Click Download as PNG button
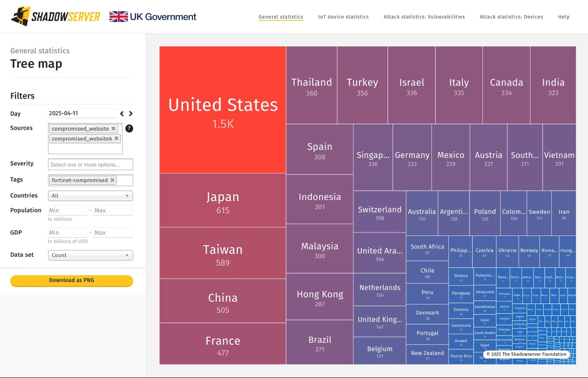 click(x=71, y=280)
